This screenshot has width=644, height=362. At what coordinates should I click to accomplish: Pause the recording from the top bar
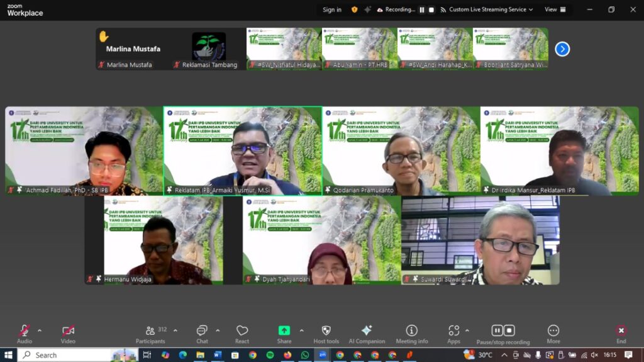point(422,9)
